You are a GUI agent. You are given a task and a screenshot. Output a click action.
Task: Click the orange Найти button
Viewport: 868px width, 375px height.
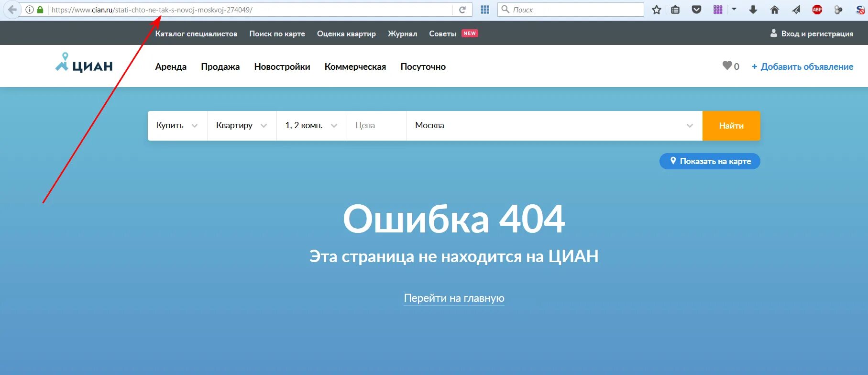(x=731, y=126)
